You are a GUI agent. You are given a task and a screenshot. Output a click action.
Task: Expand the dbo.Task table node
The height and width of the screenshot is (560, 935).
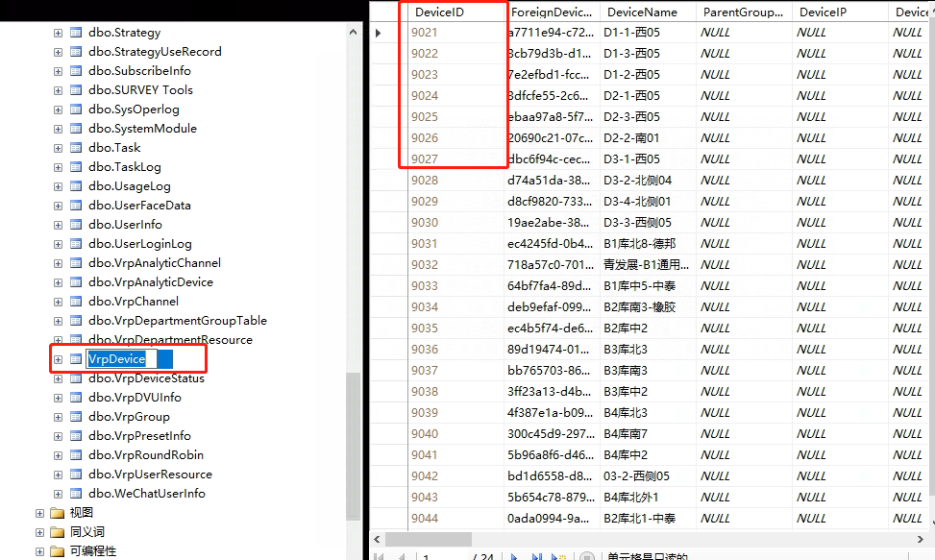[58, 148]
